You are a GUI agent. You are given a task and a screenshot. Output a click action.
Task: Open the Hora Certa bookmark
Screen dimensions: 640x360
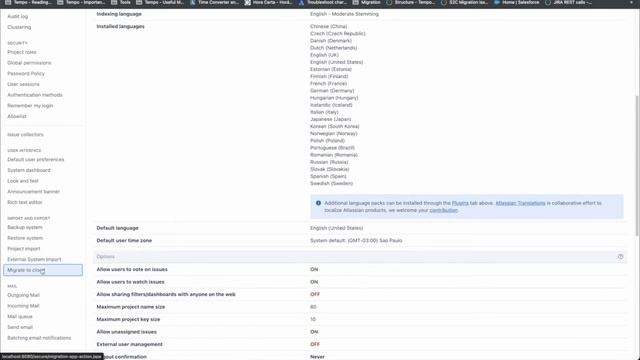click(x=268, y=2)
